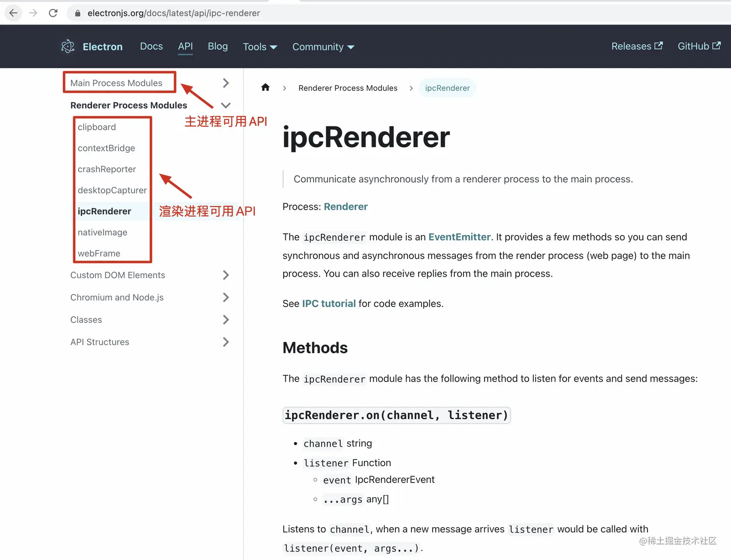Click the external link icon beside Releases
The image size is (731, 560).
pyautogui.click(x=658, y=45)
